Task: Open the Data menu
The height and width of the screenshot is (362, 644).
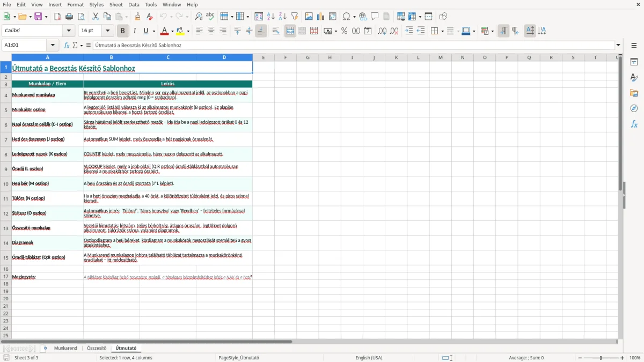Action: coord(134,4)
